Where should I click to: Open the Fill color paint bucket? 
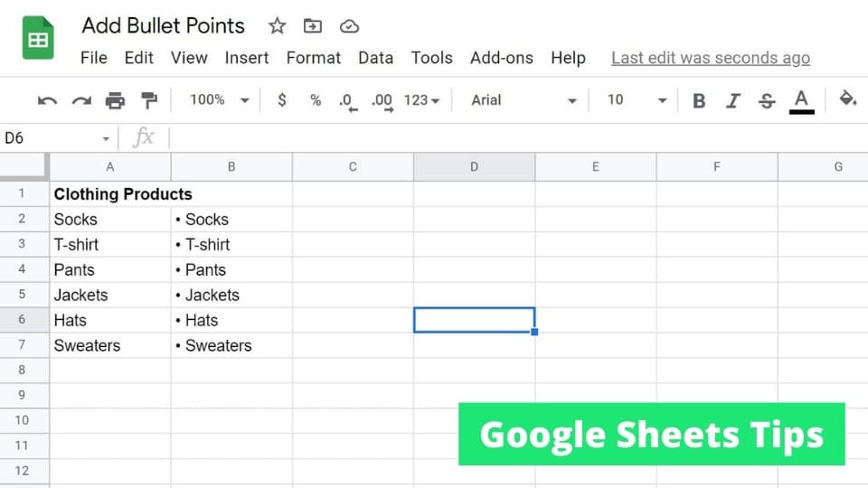tap(847, 99)
